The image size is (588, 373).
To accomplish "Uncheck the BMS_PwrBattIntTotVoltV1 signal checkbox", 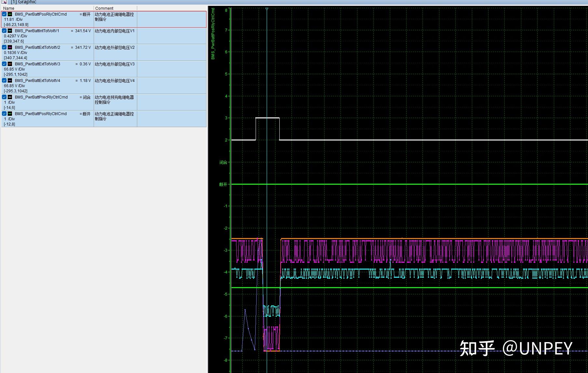I will 5,31.
